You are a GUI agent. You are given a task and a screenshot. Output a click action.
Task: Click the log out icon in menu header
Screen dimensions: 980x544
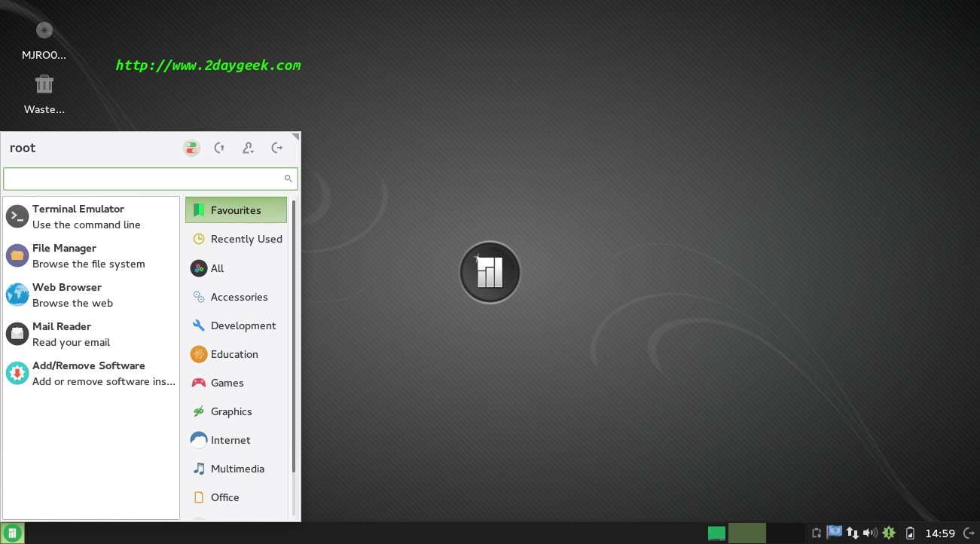(277, 148)
